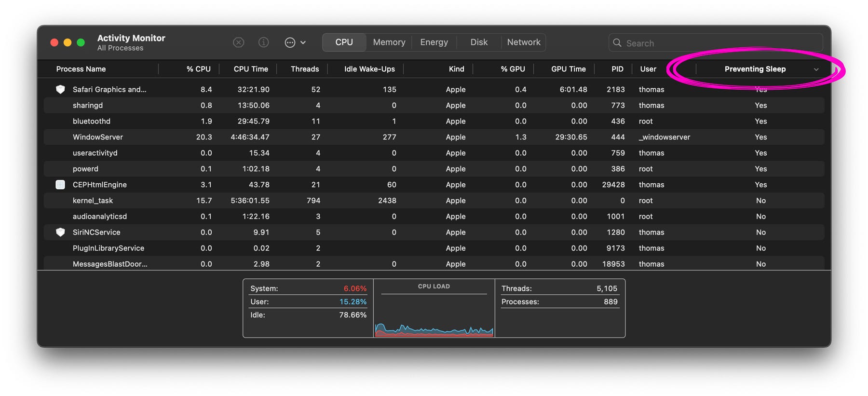Switch to the Memory tab
Screen dimensions: 868x396
pos(389,42)
